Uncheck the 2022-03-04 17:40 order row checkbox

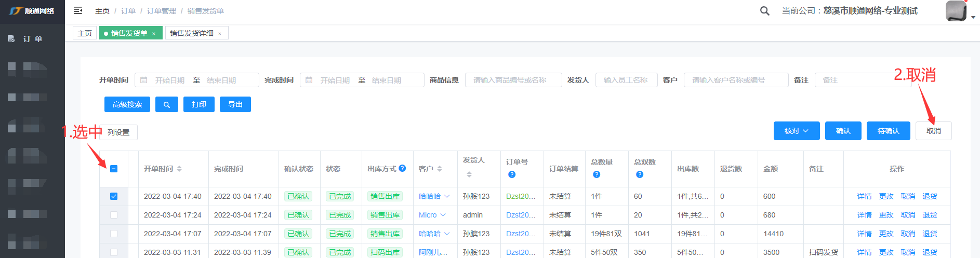[114, 196]
